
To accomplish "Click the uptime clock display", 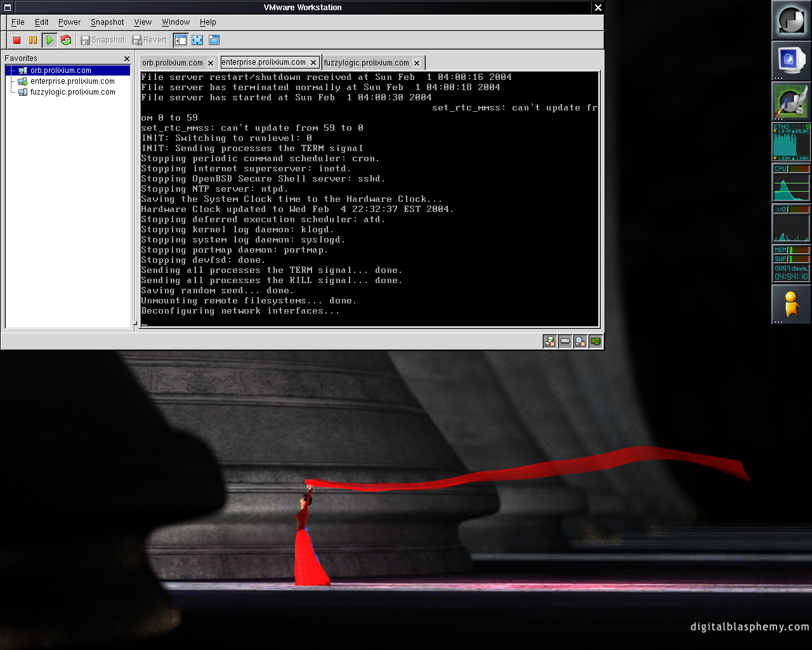I will click(791, 273).
